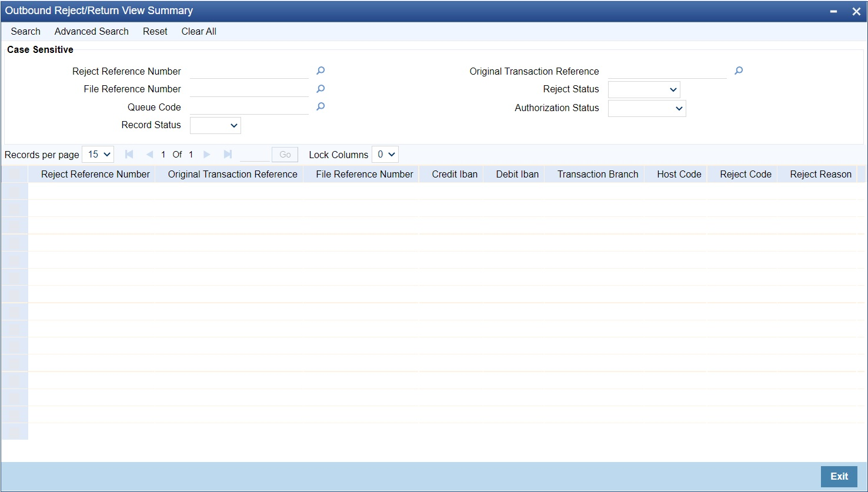Open the Lock Columns dropdown
This screenshot has width=868, height=492.
point(385,155)
